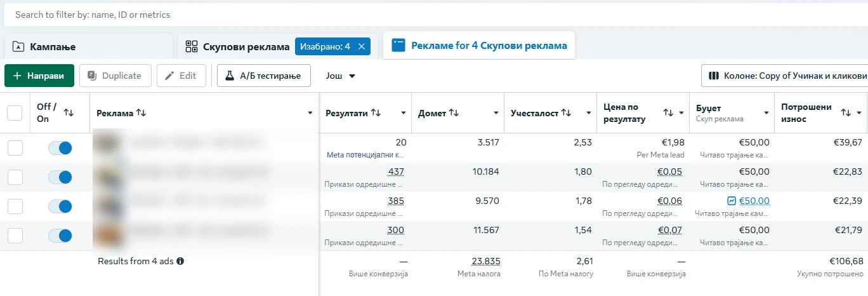This screenshot has height=296, width=868.
Task: Sort by Цена по резултату arrows
Action: [668, 113]
